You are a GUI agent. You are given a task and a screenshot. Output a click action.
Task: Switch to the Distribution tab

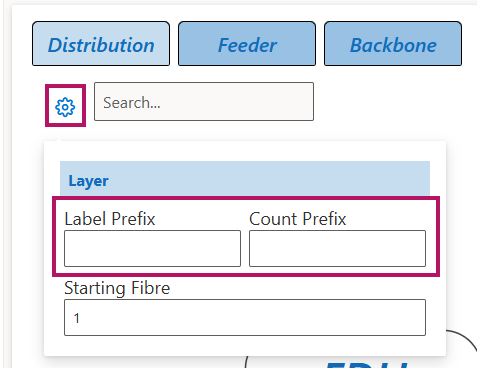click(101, 44)
